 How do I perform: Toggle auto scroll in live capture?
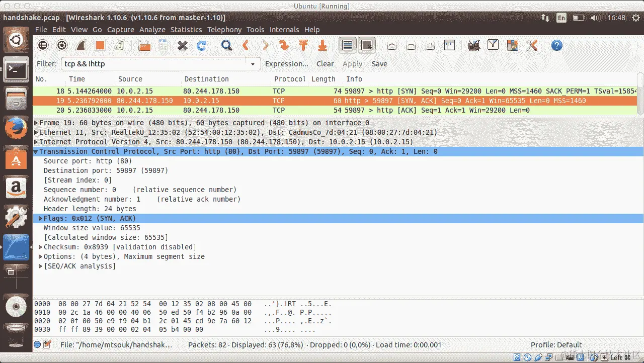tap(367, 46)
